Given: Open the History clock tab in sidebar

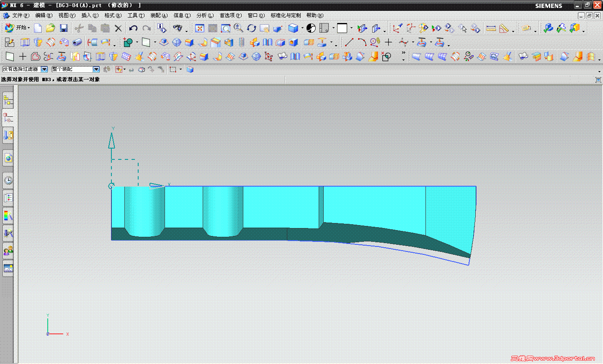Looking at the screenshot, I should [x=8, y=181].
